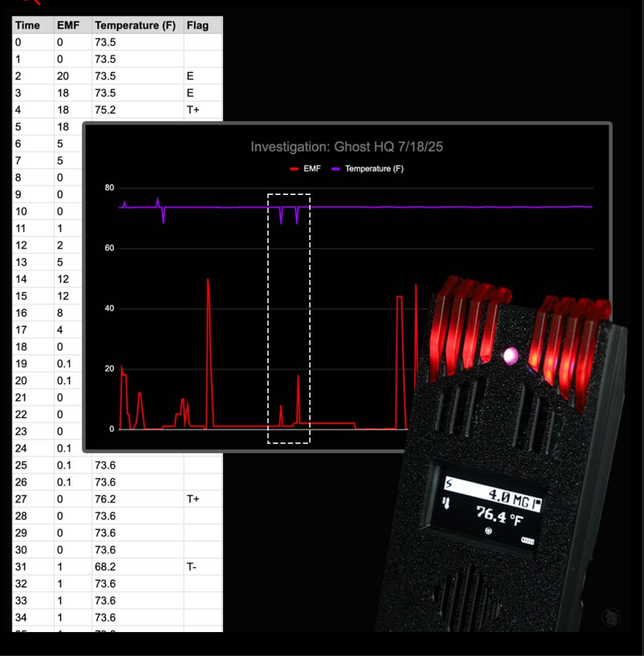Click the battery icon on device display
Viewport: 644px width, 656px height.
(x=528, y=541)
